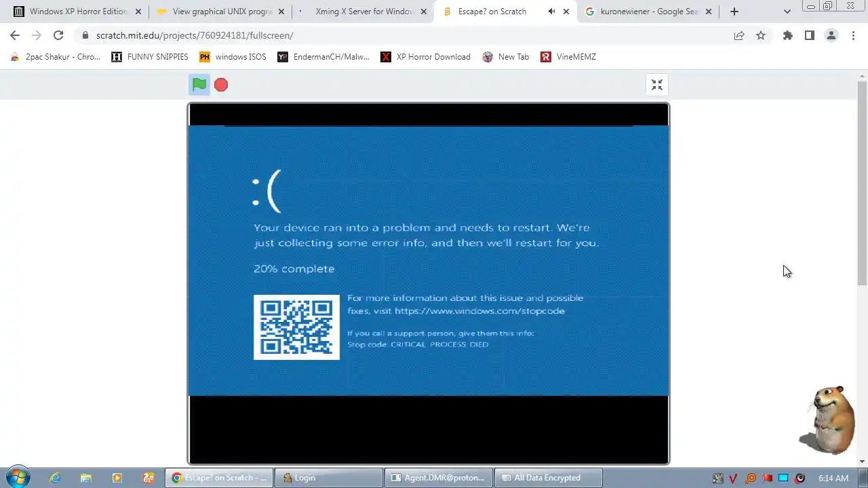
Task: Exit fullscreen mode in Scratch player
Action: 657,85
